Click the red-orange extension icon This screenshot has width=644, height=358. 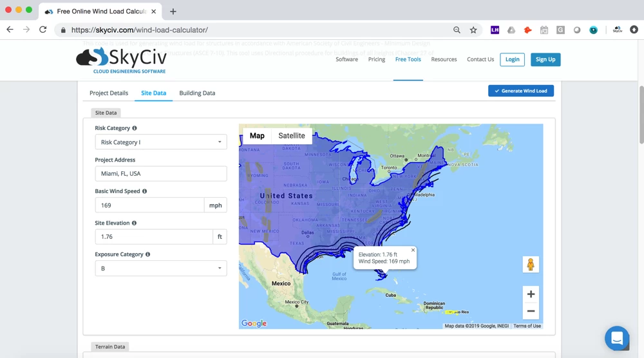point(528,30)
